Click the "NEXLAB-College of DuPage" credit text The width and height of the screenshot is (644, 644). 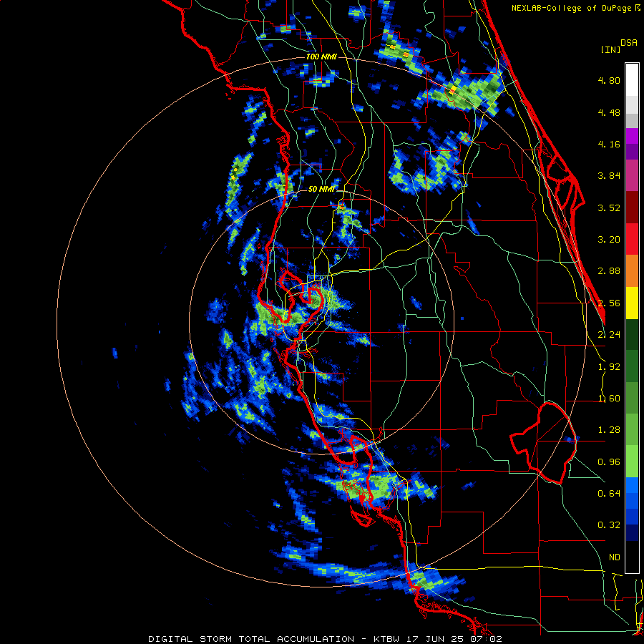pyautogui.click(x=572, y=8)
